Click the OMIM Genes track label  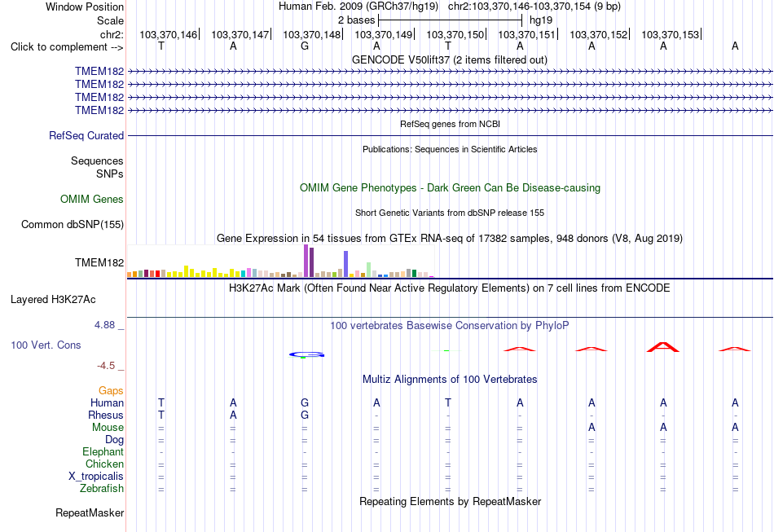pos(92,199)
